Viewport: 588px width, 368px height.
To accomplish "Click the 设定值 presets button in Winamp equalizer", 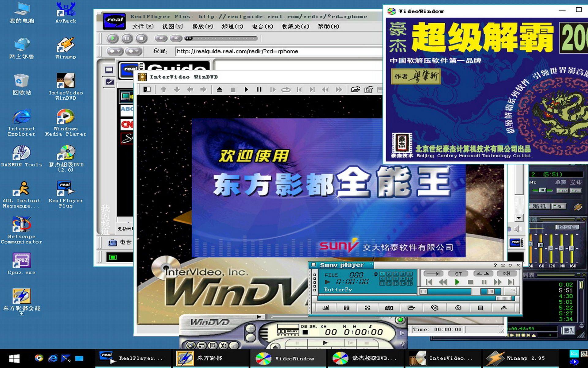I will pos(567,227).
